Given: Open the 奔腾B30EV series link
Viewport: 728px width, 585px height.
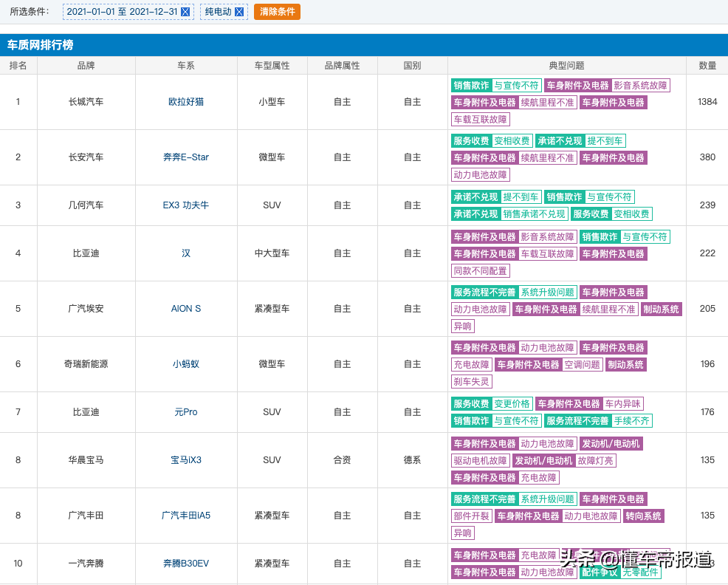Looking at the screenshot, I should [186, 563].
